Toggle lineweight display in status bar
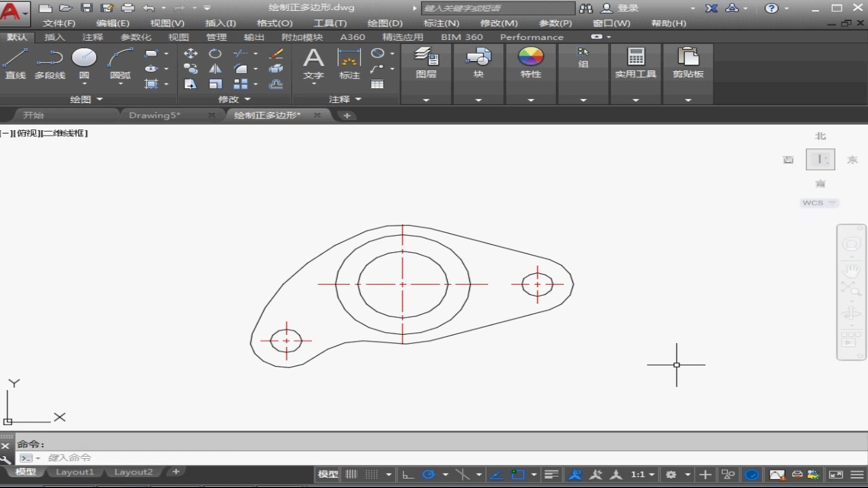868x488 pixels. [551, 474]
